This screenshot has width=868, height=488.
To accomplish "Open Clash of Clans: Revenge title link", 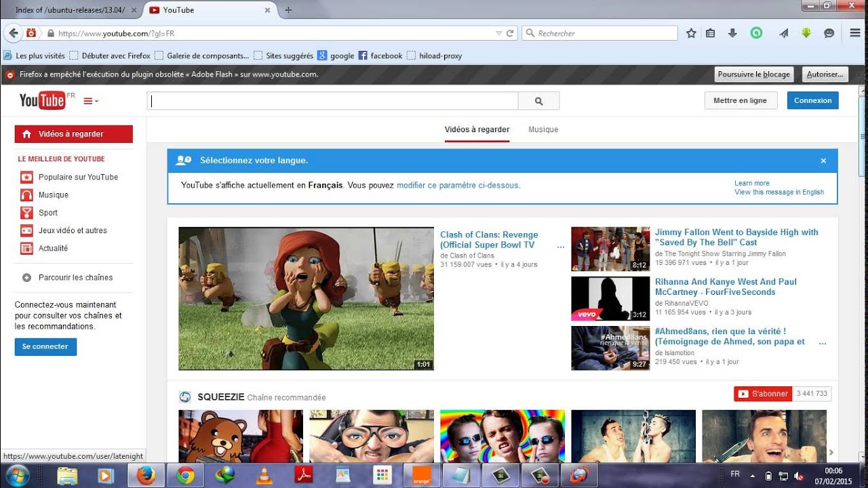I will [489, 240].
